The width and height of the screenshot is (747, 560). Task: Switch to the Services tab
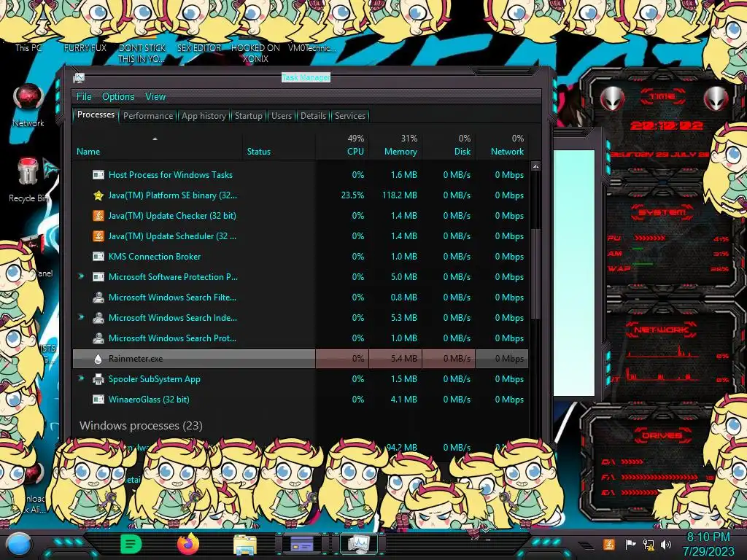(350, 116)
